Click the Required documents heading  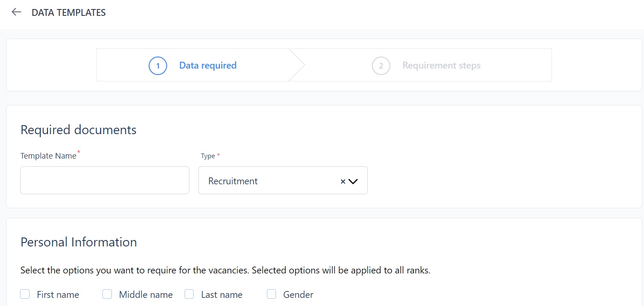click(78, 130)
